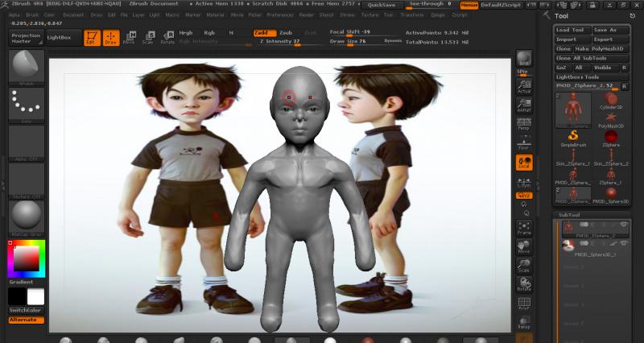Enable Mrgb mode
Viewport: 644px width, 343px height.
coord(186,33)
